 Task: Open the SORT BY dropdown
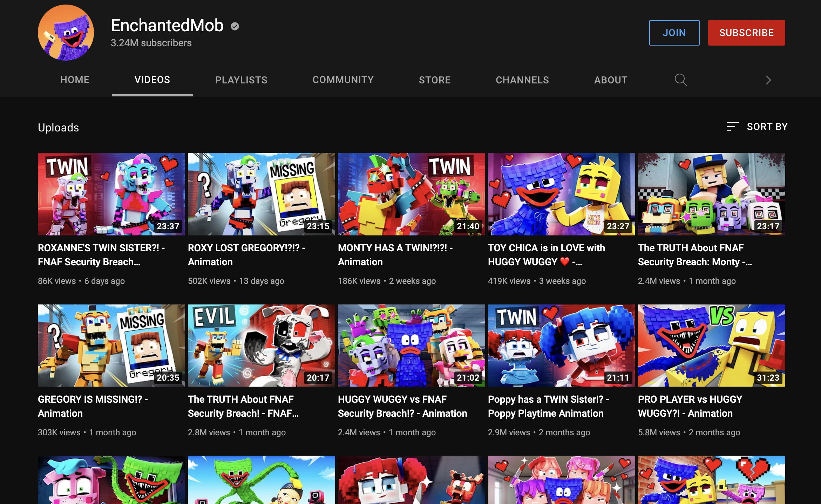click(767, 127)
